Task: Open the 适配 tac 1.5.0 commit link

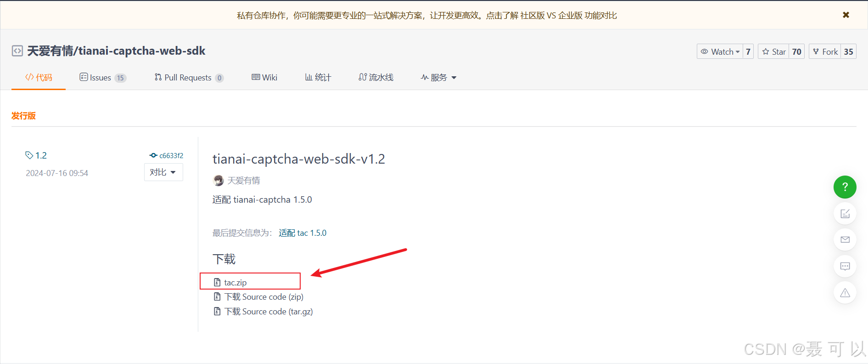Action: pos(302,233)
